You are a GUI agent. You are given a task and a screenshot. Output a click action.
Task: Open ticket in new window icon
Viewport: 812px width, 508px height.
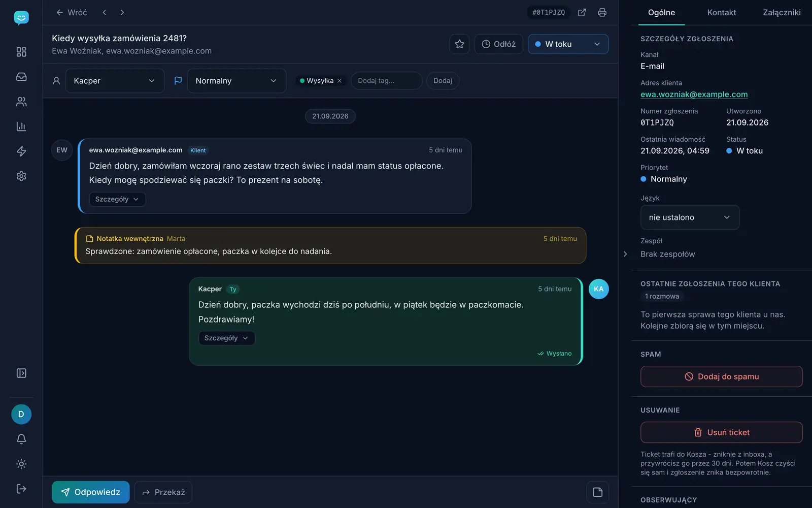(582, 12)
